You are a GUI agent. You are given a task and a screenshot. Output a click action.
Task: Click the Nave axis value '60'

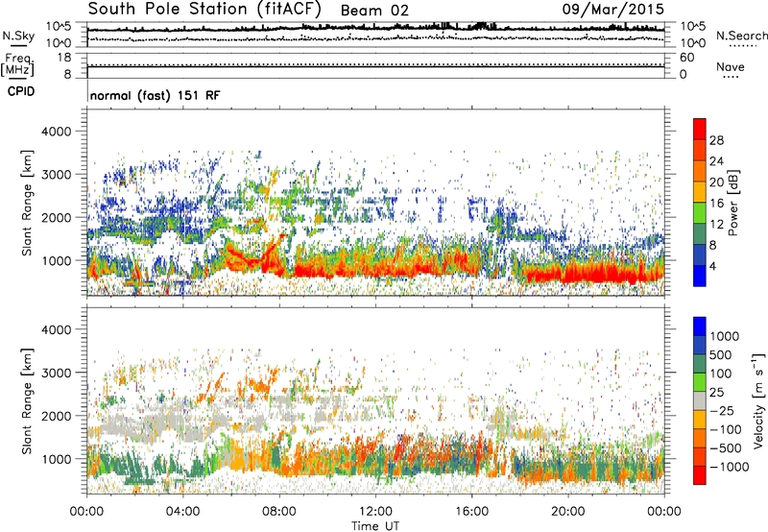pyautogui.click(x=686, y=58)
